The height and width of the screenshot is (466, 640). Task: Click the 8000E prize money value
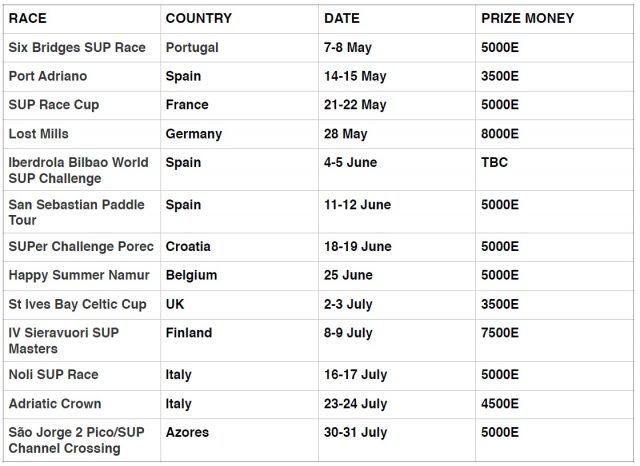point(500,133)
